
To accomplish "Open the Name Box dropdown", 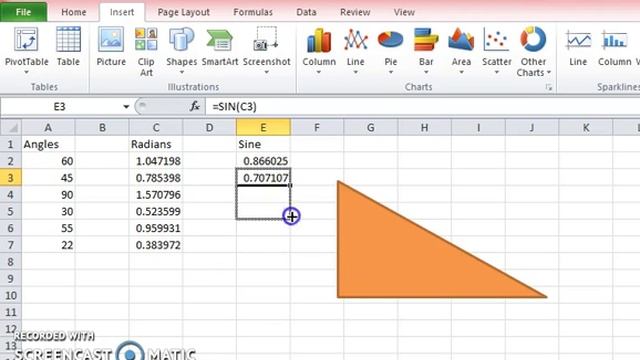I will coord(126,107).
